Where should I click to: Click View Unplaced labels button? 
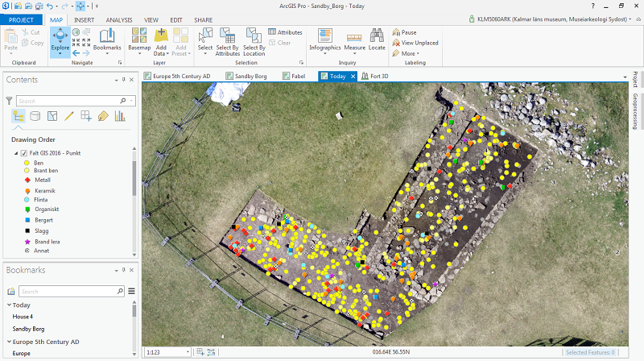click(415, 43)
